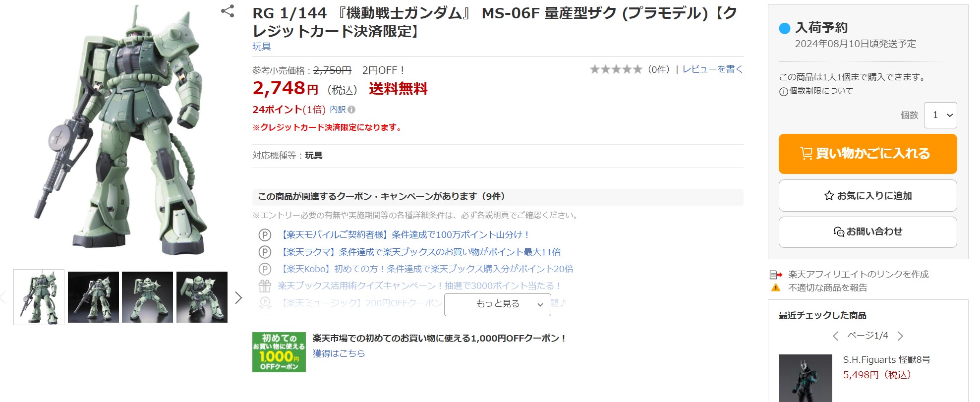Click お問い合わせ inquiry button
980x402 pixels.
tap(867, 232)
